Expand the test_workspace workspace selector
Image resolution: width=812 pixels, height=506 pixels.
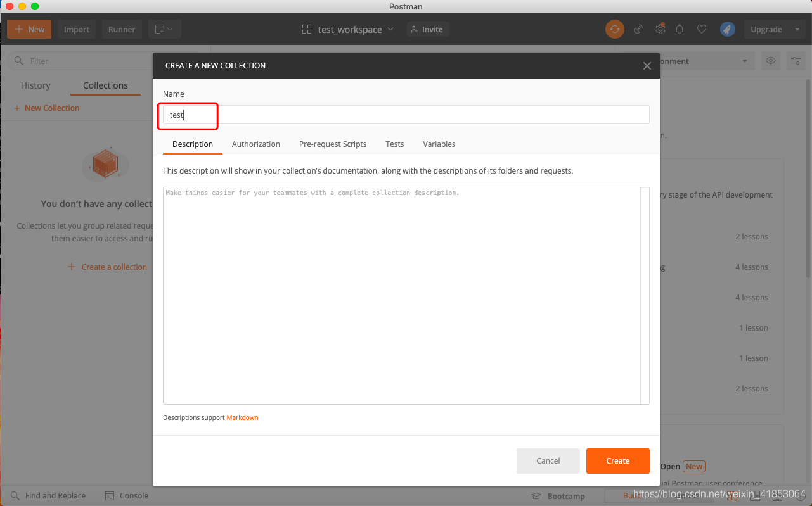tap(348, 29)
